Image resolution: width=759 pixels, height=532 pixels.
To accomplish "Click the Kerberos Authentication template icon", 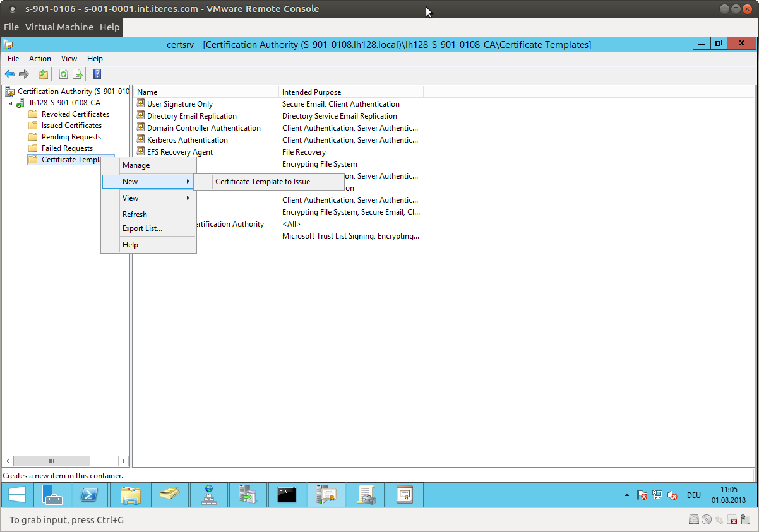I will click(141, 139).
